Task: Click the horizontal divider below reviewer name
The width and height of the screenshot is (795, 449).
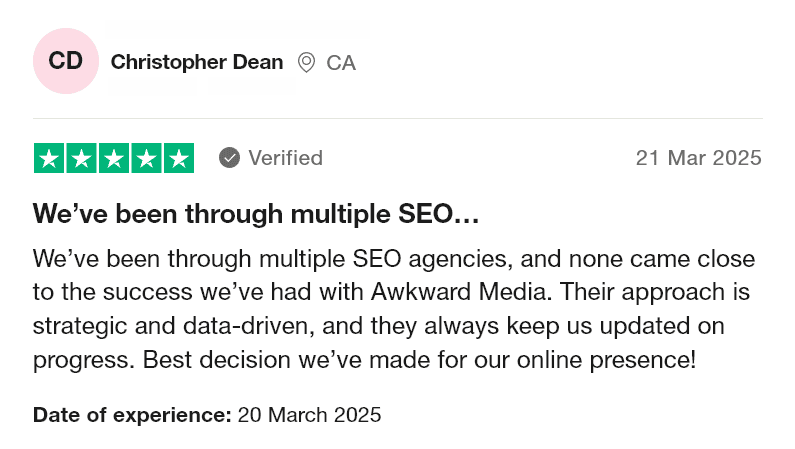Action: [398, 119]
